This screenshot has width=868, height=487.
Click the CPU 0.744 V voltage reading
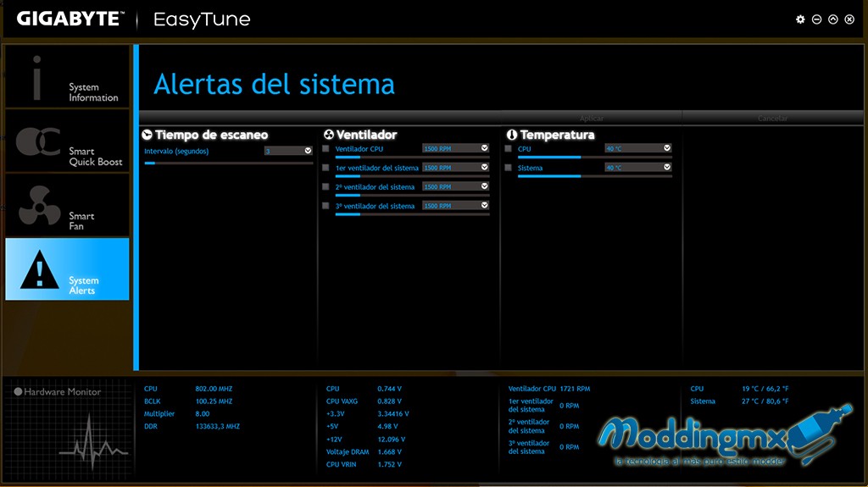[x=364, y=389]
